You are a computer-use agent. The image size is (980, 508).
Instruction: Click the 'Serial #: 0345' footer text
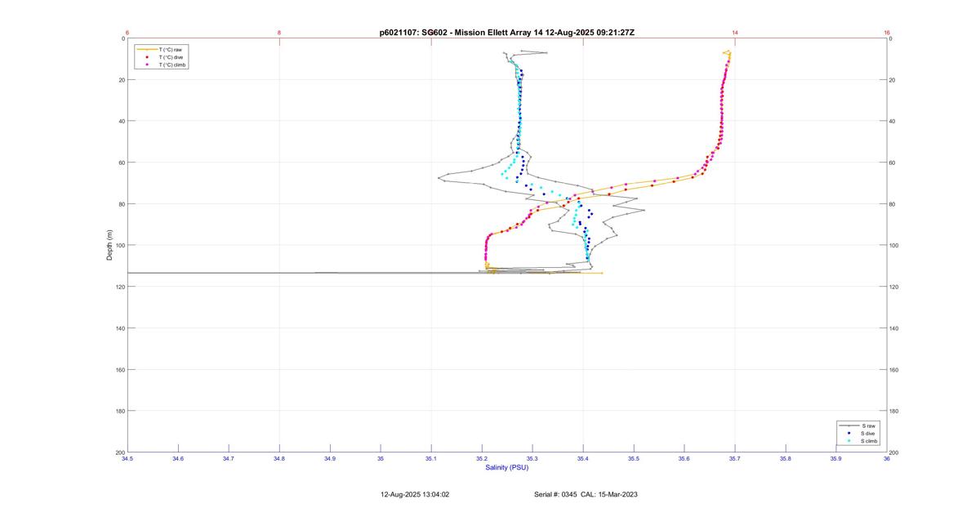[x=555, y=494]
